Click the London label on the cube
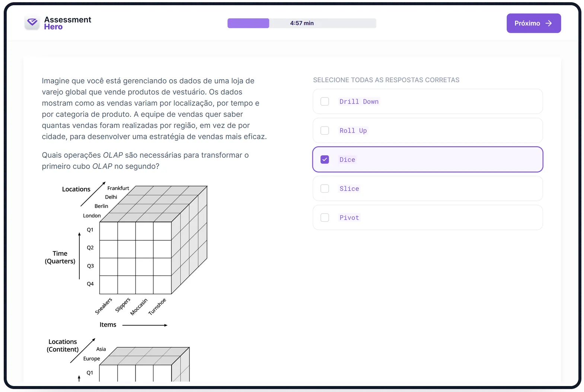 point(92,216)
